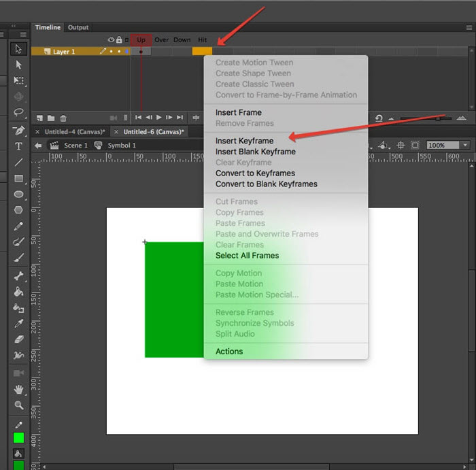Pick the Text tool
Viewport: 476px width, 470px height.
[x=18, y=146]
